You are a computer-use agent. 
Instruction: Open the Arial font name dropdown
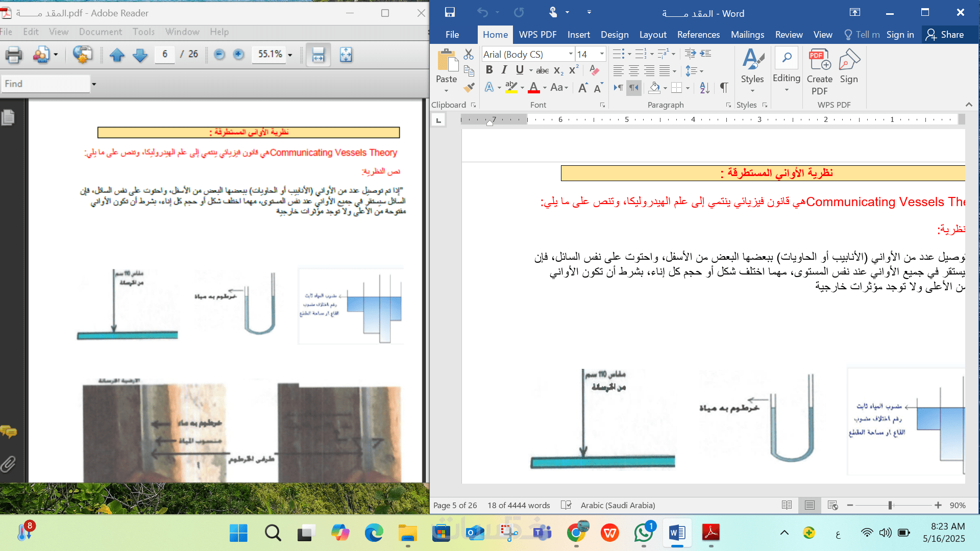pyautogui.click(x=571, y=54)
